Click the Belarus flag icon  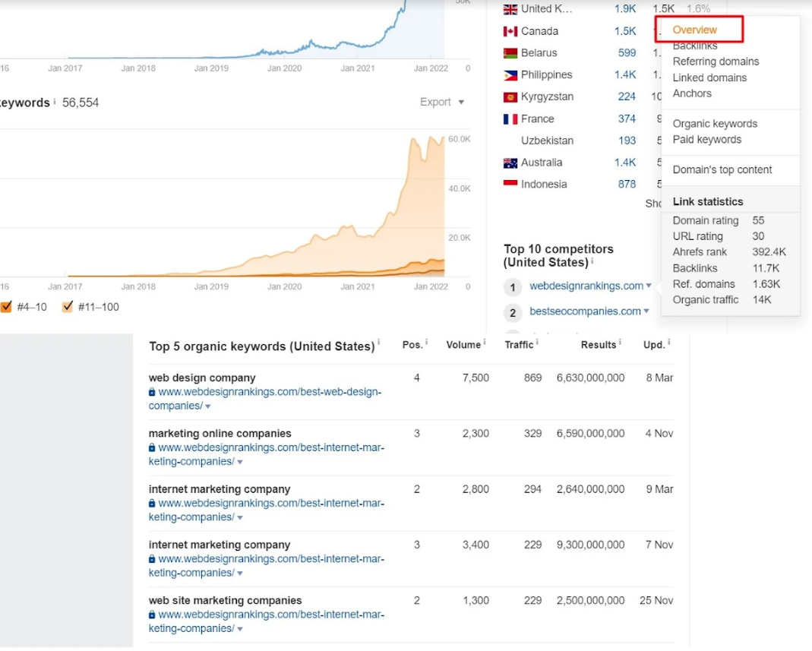(x=509, y=53)
